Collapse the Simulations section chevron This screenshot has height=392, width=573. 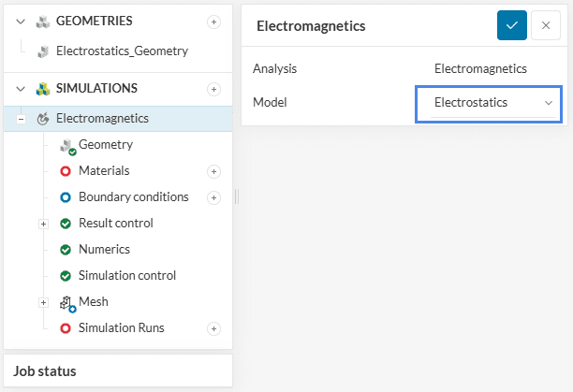pos(20,89)
